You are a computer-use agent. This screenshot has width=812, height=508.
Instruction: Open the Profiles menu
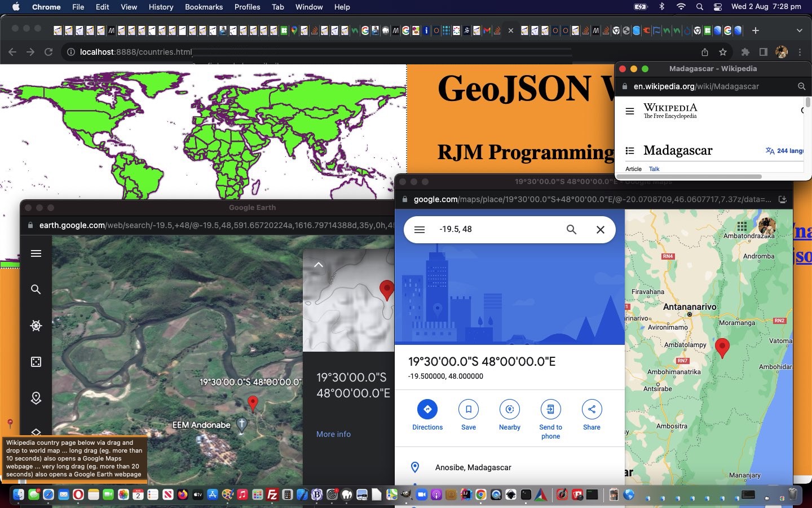(x=247, y=7)
